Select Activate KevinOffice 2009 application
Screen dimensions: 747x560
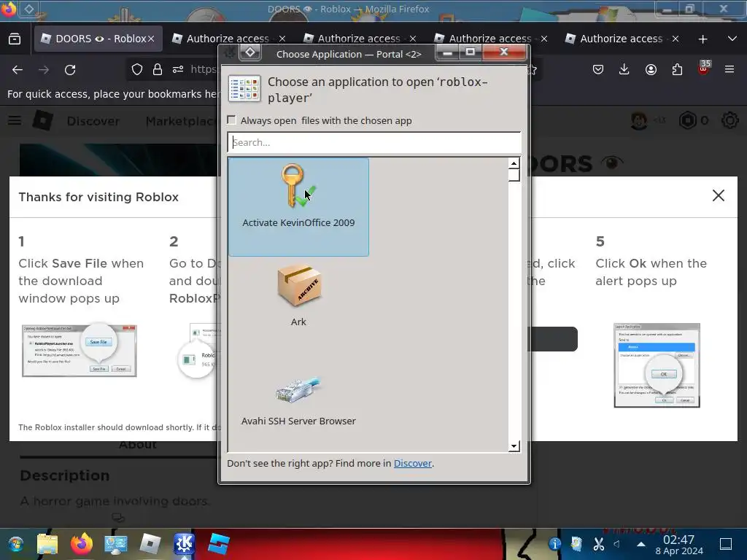click(298, 207)
